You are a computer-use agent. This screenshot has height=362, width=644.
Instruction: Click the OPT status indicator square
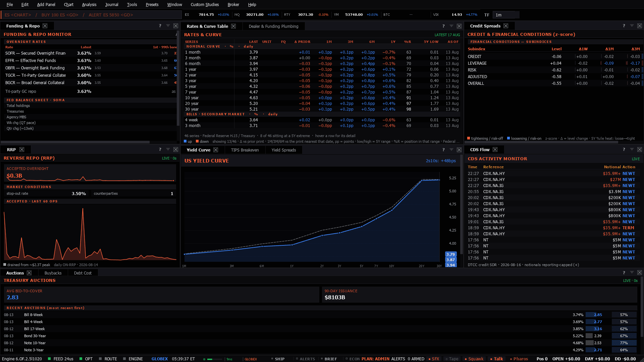pos(81,359)
